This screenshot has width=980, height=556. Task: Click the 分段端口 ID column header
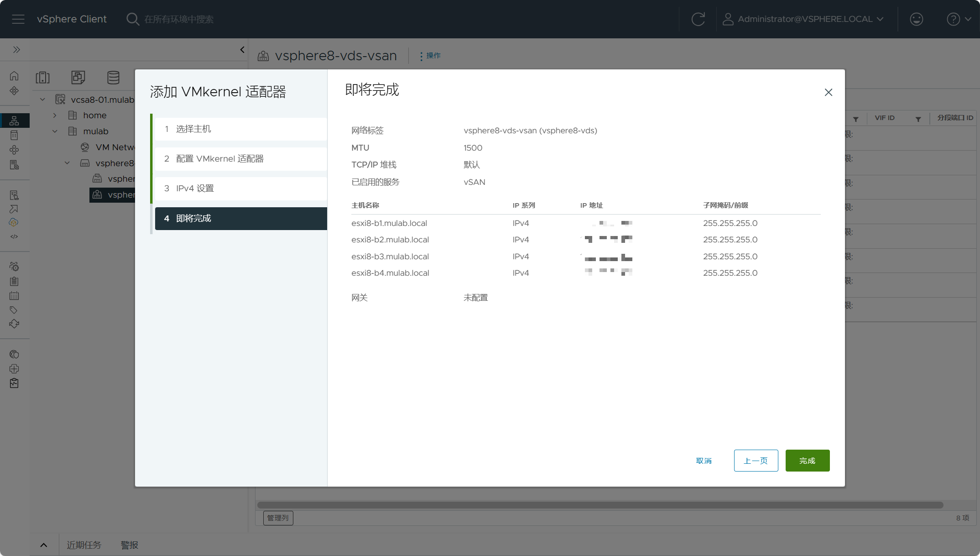click(x=955, y=118)
